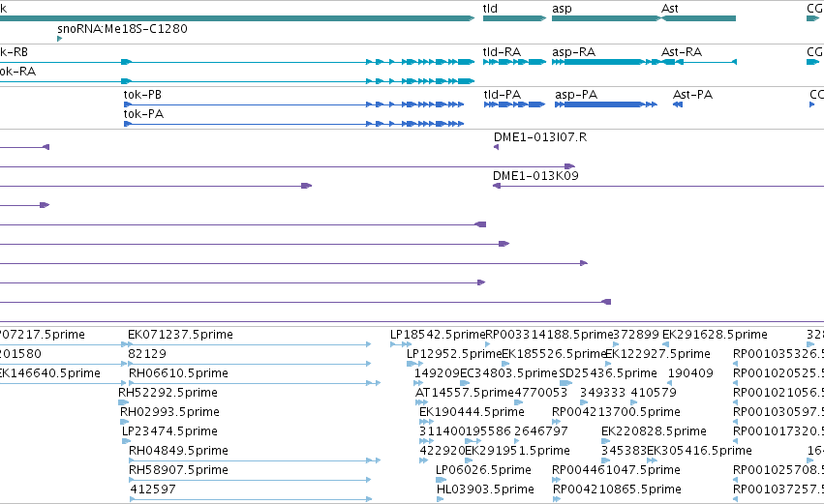Click the tok-PB protein label
Viewport: 824px width, 504px height.
point(142,95)
